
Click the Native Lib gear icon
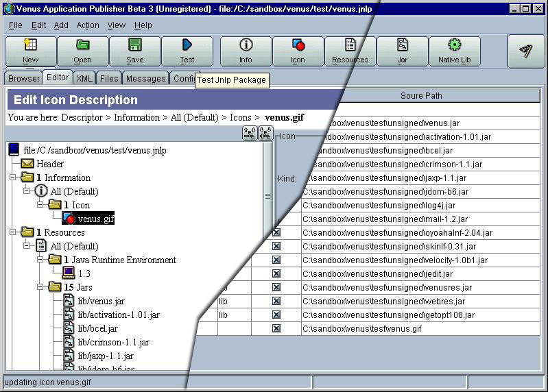point(454,51)
